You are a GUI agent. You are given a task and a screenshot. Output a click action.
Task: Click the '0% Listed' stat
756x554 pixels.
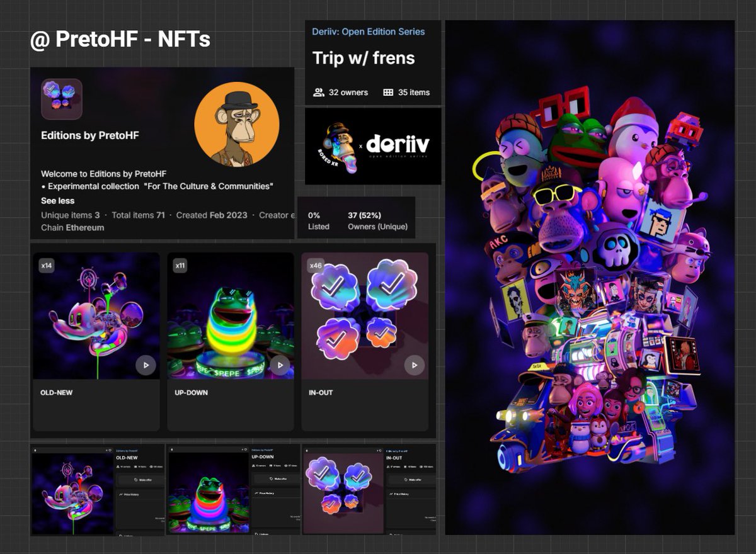tap(319, 220)
